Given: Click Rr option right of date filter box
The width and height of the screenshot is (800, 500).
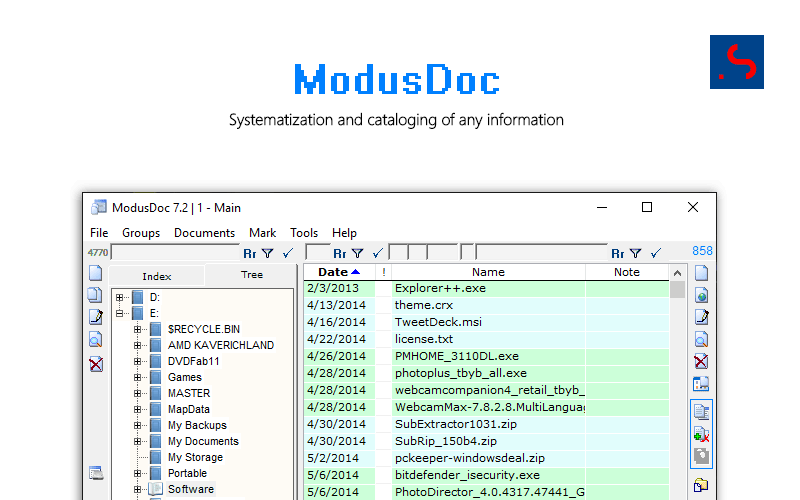Looking at the screenshot, I should point(340,254).
